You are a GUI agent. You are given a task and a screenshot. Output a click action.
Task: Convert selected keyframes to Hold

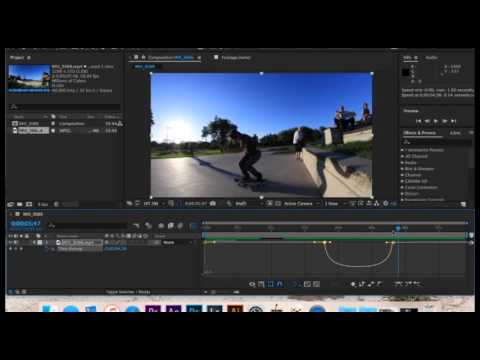[x=362, y=284]
